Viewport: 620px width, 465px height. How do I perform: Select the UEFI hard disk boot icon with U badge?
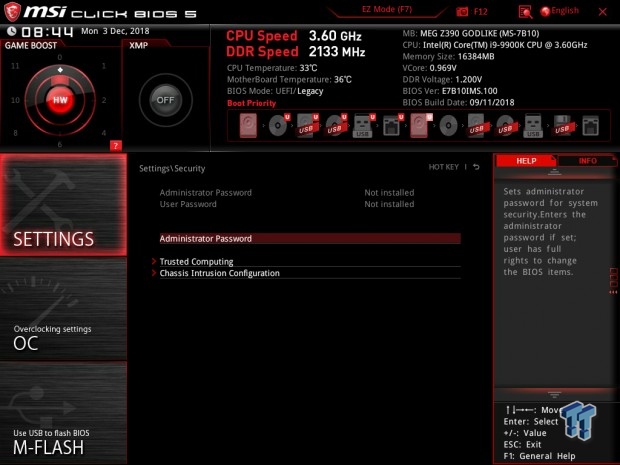(421, 126)
